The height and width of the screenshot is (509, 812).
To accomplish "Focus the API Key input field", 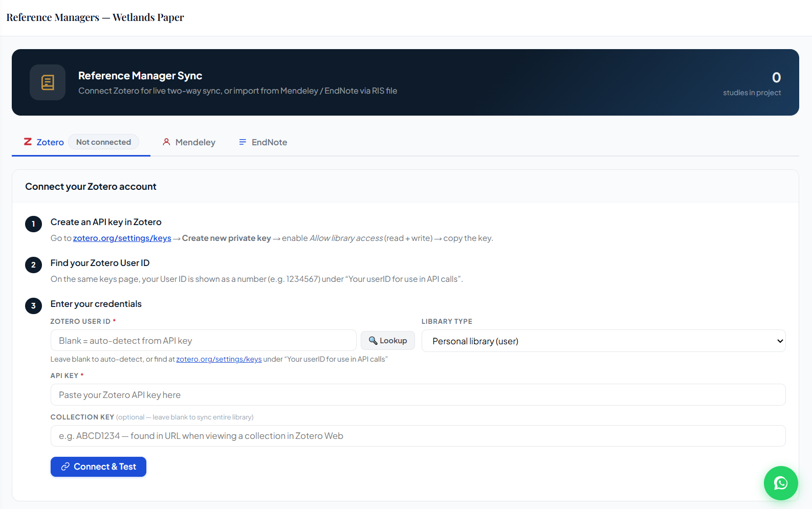I will point(418,395).
